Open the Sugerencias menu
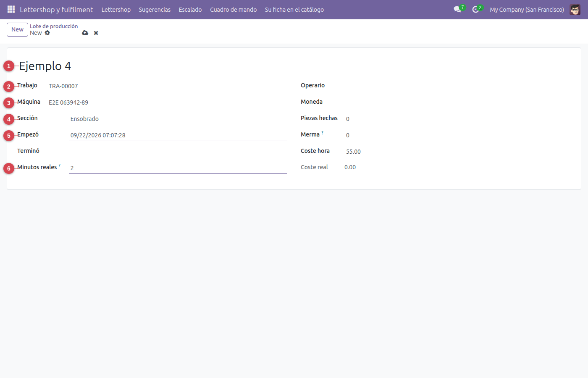The image size is (588, 378). pyautogui.click(x=155, y=9)
